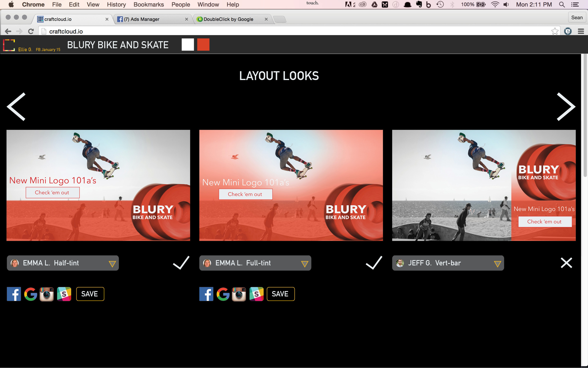Viewport: 588px width, 368px height.
Task: Toggle X mark for Vert-bar layout
Action: (x=566, y=263)
